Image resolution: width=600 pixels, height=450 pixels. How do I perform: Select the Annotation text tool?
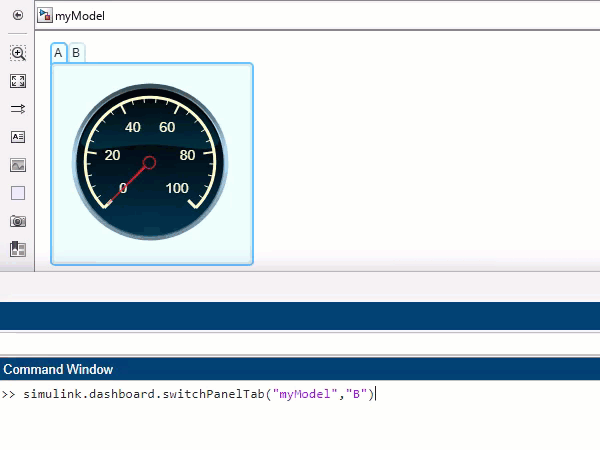click(x=18, y=137)
